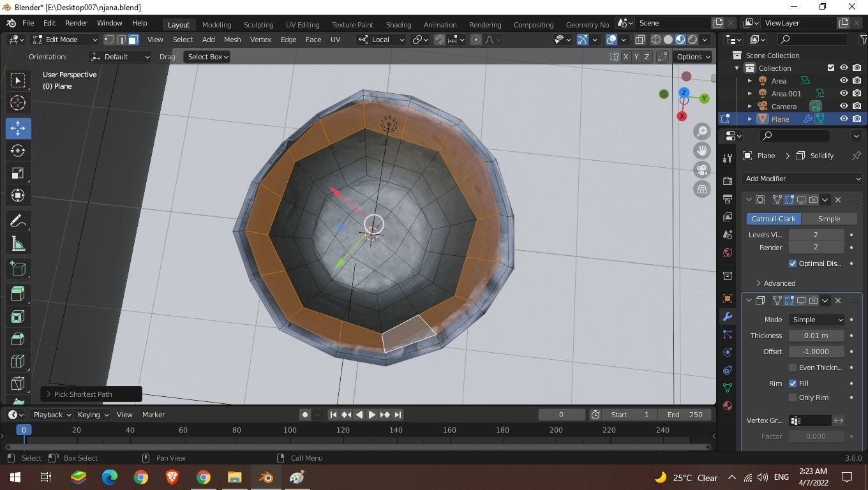Uncheck Rim Fill checkbox
This screenshot has height=490, width=868.
(793, 383)
